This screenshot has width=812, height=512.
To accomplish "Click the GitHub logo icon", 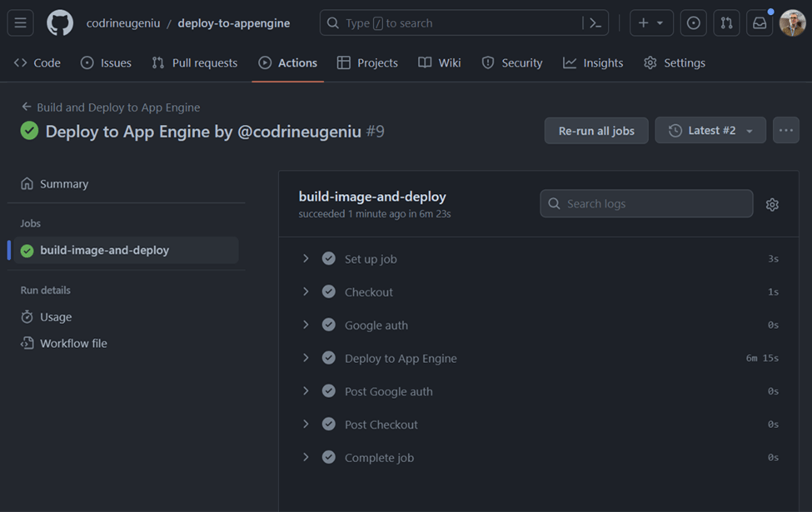I will [60, 23].
